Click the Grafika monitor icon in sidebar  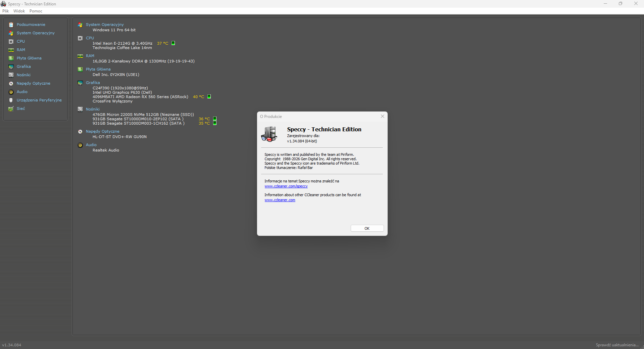tap(11, 67)
